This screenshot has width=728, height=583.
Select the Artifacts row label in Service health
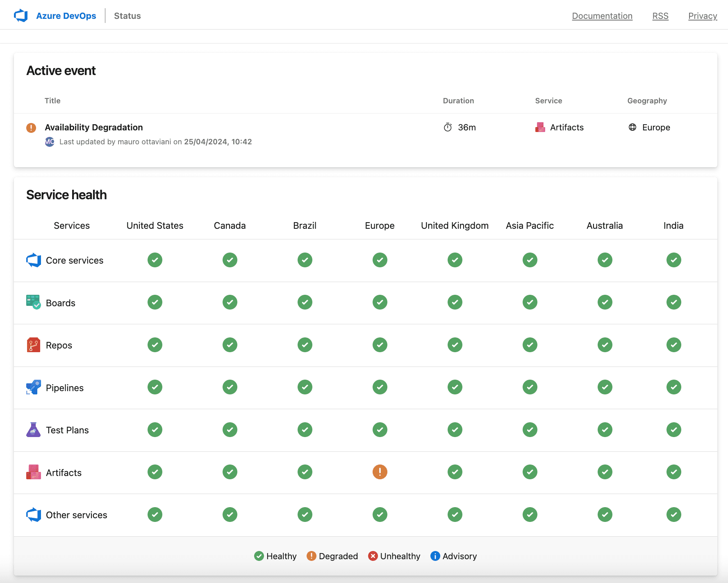(64, 473)
